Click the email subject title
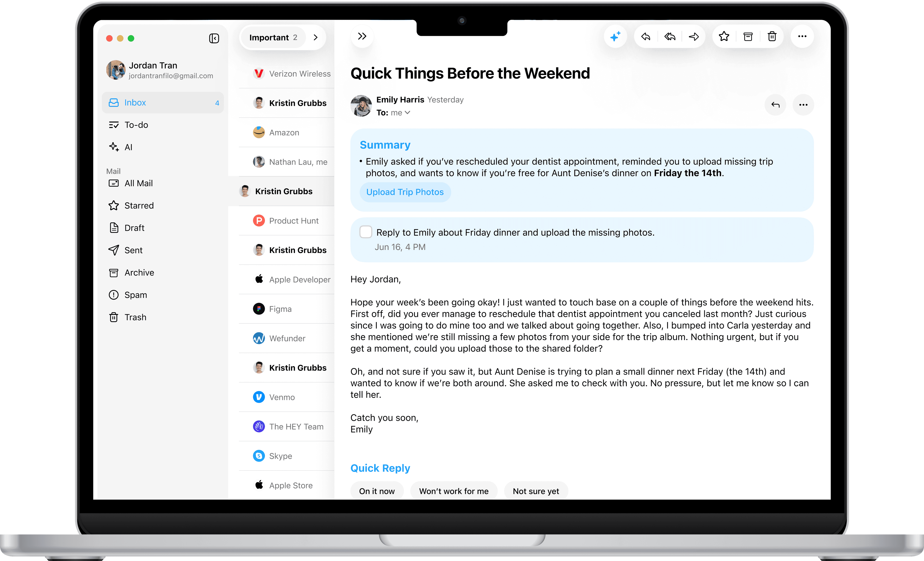This screenshot has height=561, width=924. point(470,73)
